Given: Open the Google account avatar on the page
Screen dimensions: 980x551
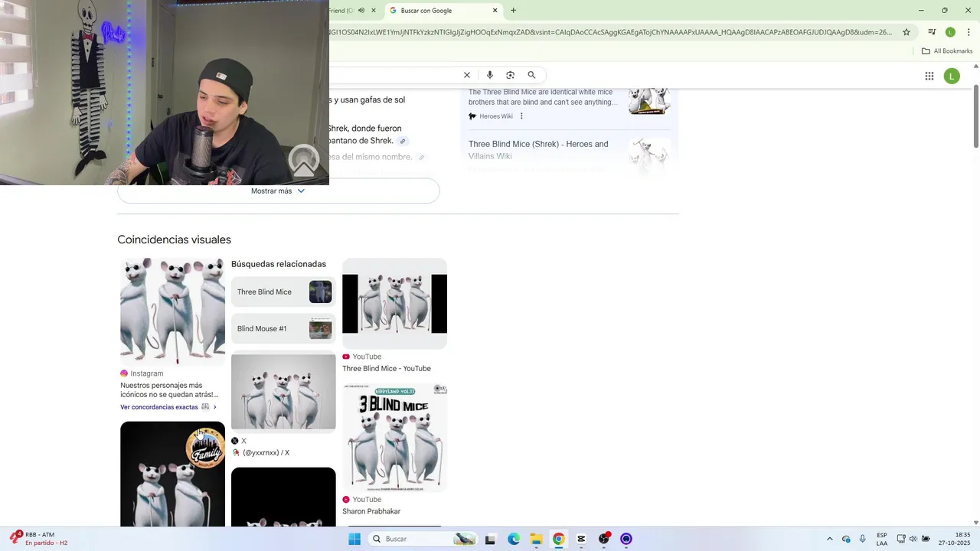Looking at the screenshot, I should pos(952,76).
